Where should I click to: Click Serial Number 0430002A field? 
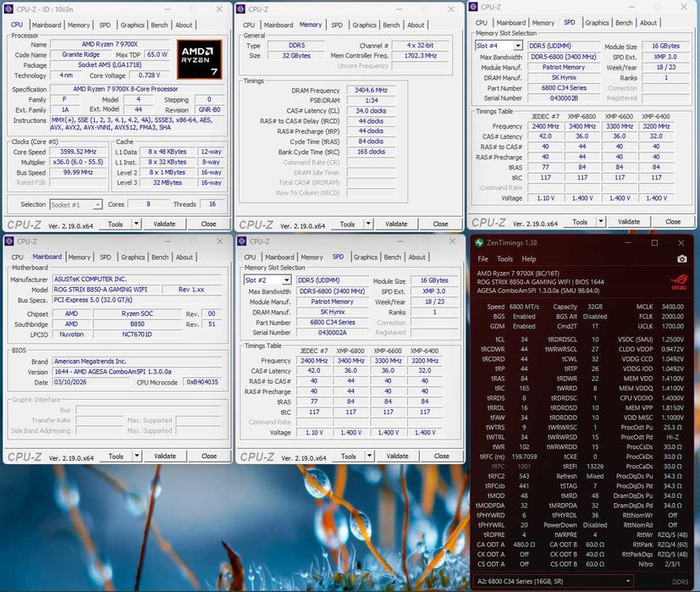click(333, 333)
